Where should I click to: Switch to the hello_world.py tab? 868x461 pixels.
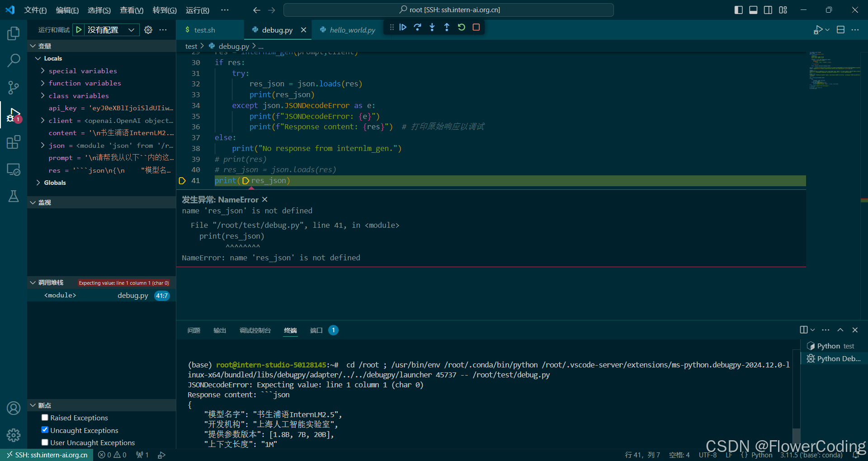point(352,30)
